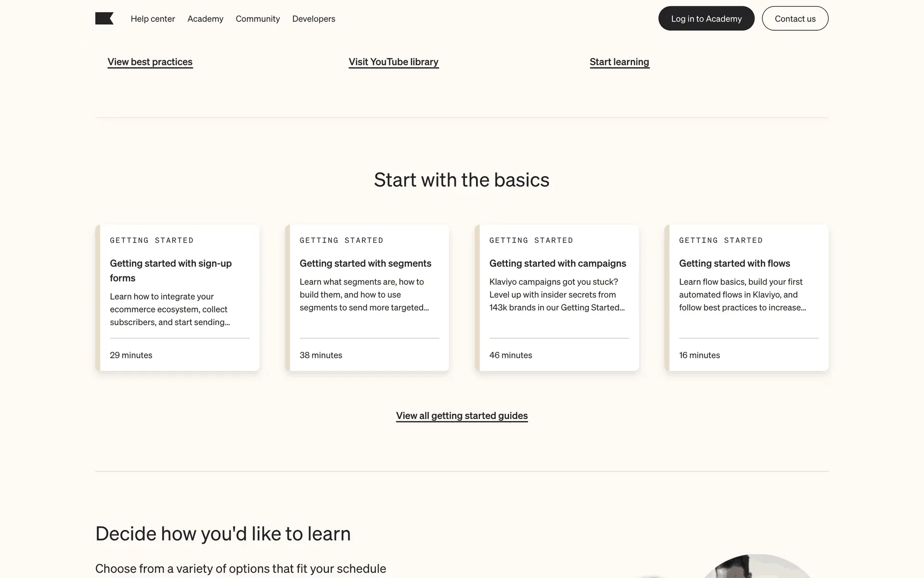Open Getting started with sign-up forms card
The width and height of the screenshot is (924, 578).
click(170, 270)
